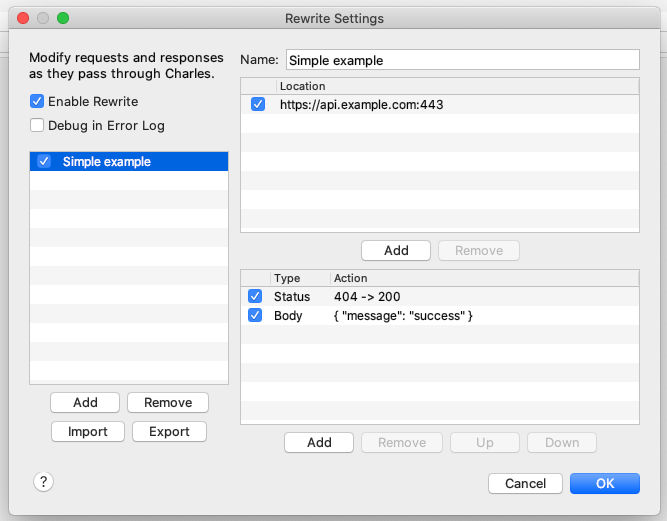Add a new rewrite set under sets list
Screen dimensions: 667x521
coord(85,402)
